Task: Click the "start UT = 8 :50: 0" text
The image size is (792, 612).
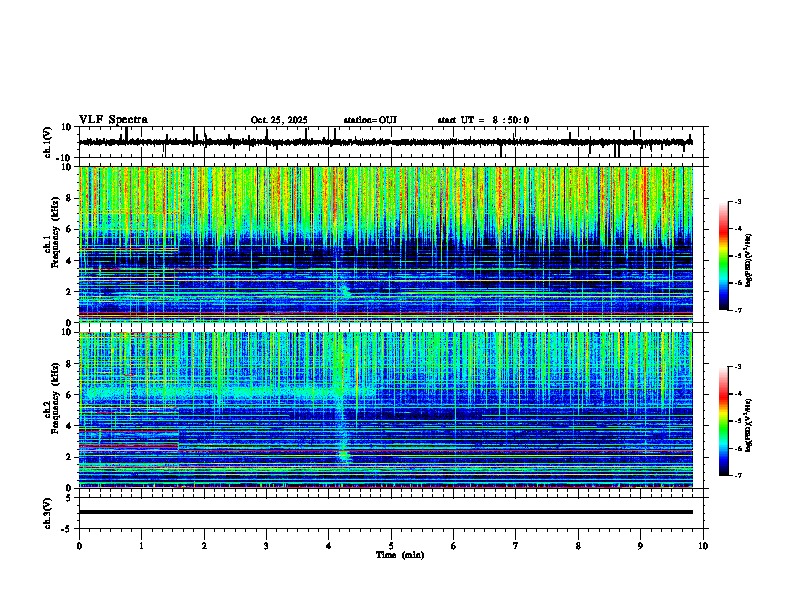Action: (483, 120)
